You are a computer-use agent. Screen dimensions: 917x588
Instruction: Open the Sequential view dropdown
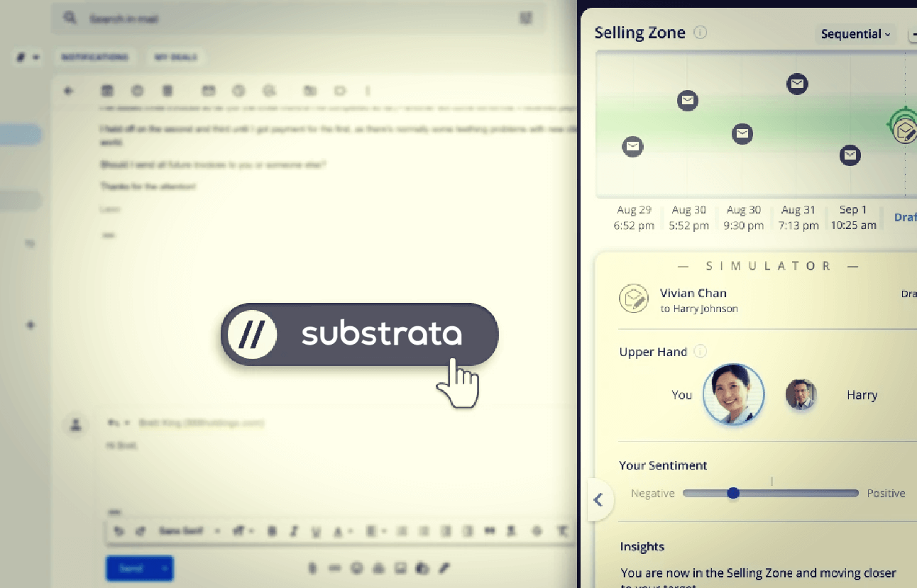pyautogui.click(x=855, y=34)
